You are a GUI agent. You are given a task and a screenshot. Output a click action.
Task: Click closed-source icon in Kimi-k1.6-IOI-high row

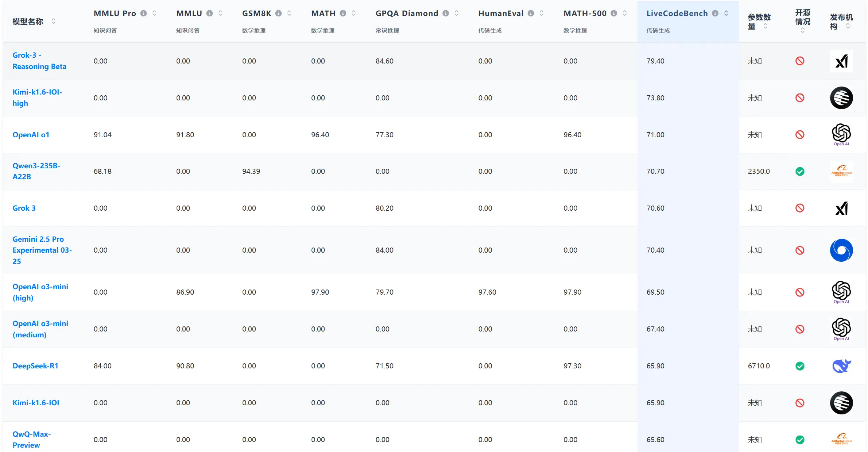click(x=800, y=98)
